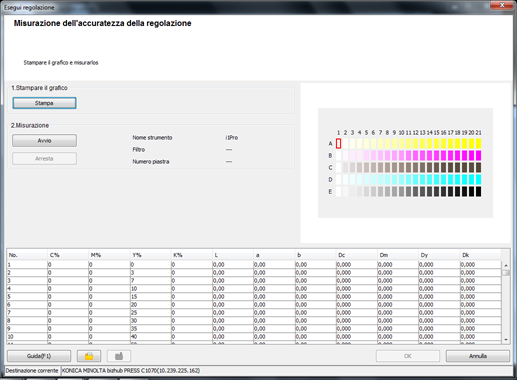This screenshot has width=517, height=380.
Task: Click the Stampa print button
Action: (44, 103)
